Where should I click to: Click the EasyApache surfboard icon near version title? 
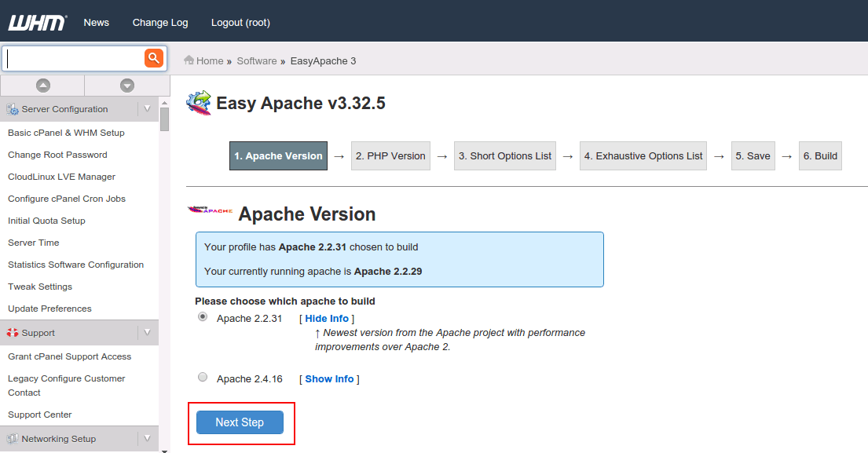[x=199, y=103]
